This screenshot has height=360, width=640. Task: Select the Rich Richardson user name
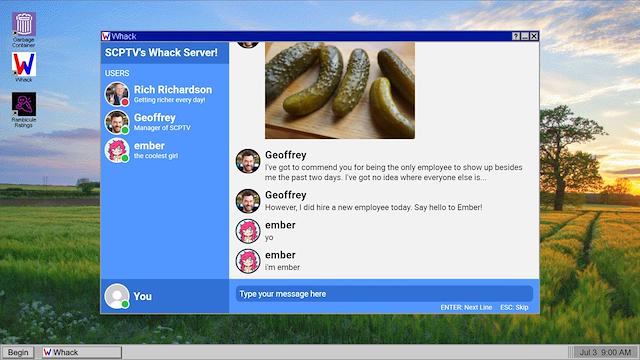[173, 89]
